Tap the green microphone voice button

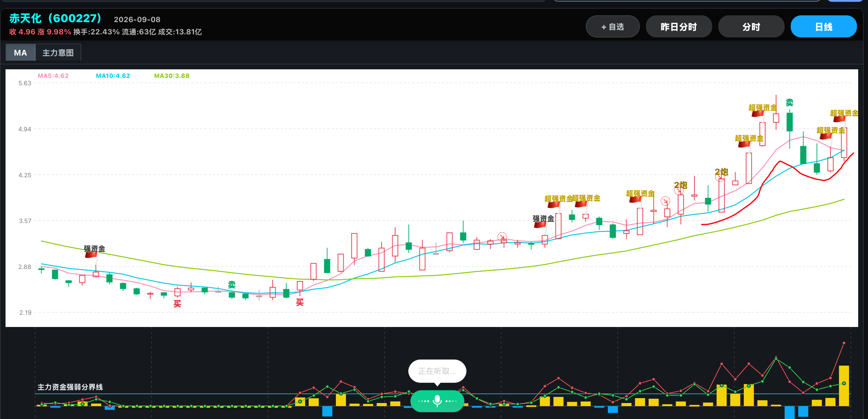(x=437, y=401)
